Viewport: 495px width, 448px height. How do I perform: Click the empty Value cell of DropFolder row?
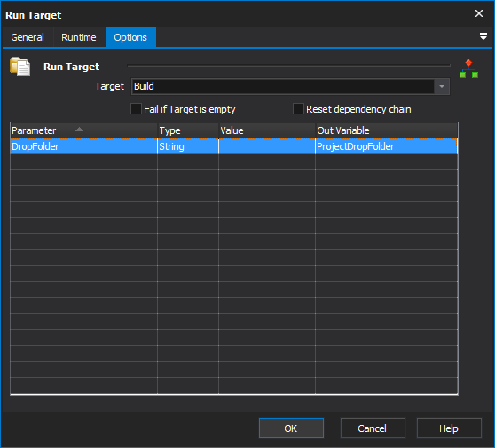pyautogui.click(x=267, y=146)
